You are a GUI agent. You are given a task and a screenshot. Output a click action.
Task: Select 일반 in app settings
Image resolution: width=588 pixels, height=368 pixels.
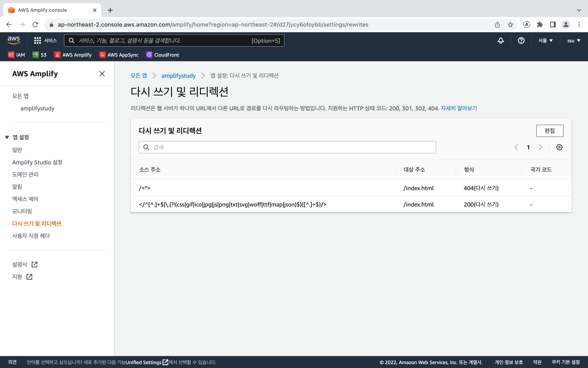click(x=17, y=150)
